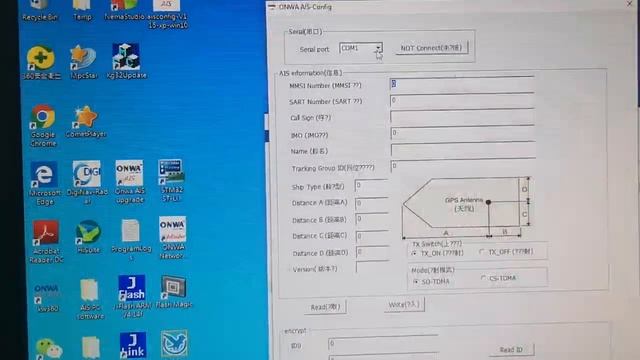Open Acrobat Reader DC shortcut

46,242
